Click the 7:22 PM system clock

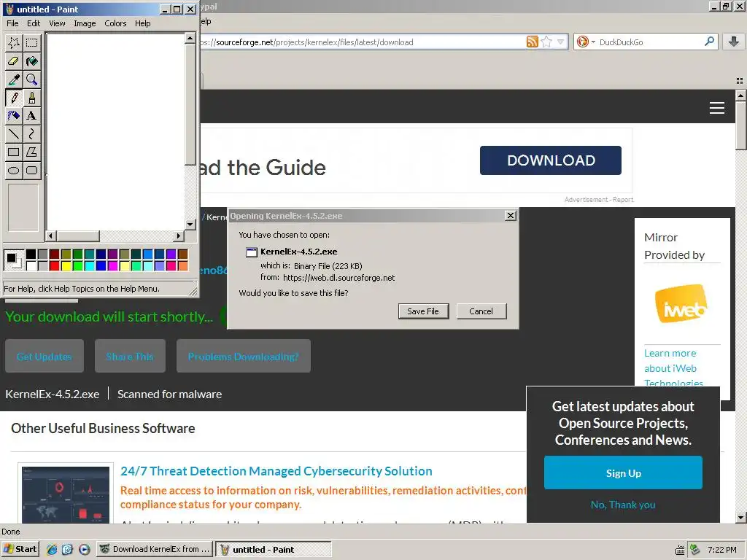[x=721, y=550]
